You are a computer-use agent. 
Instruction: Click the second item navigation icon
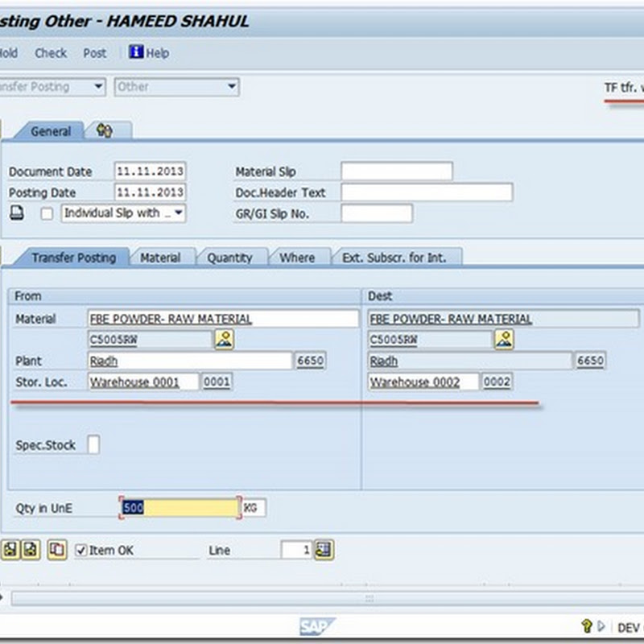tap(31, 550)
